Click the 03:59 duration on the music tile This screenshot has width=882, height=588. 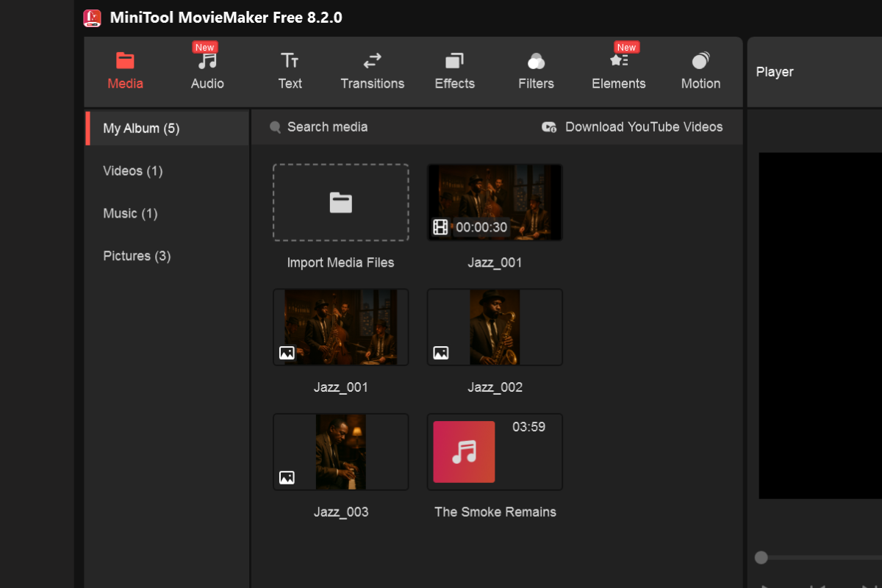click(528, 426)
